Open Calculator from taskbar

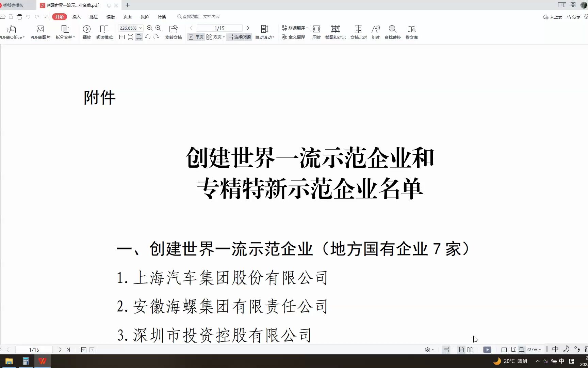(x=26, y=361)
